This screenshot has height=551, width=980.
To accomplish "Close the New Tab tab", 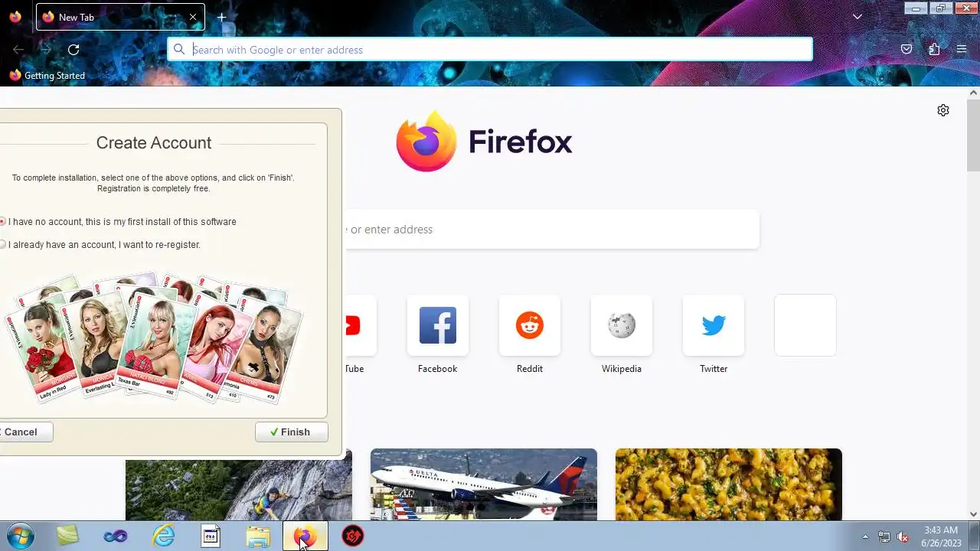I will [193, 17].
